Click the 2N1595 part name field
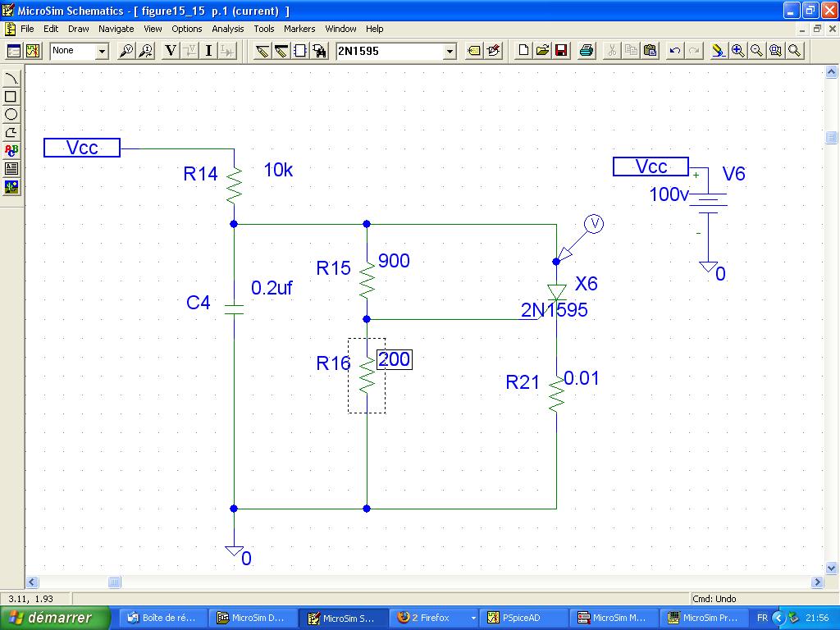This screenshot has width=840, height=630. 390,52
